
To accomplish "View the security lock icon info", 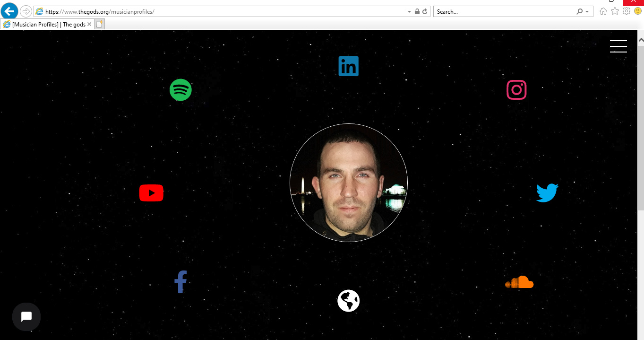I will click(x=417, y=11).
